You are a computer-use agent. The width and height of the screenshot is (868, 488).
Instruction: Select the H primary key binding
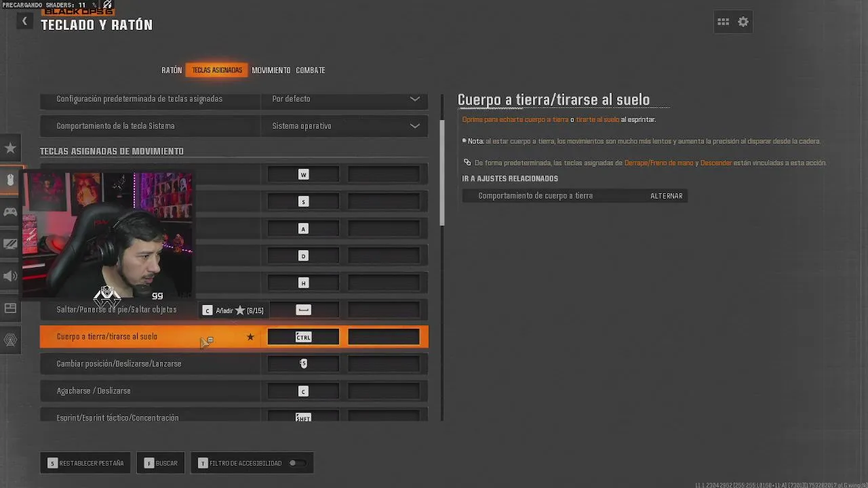(303, 283)
